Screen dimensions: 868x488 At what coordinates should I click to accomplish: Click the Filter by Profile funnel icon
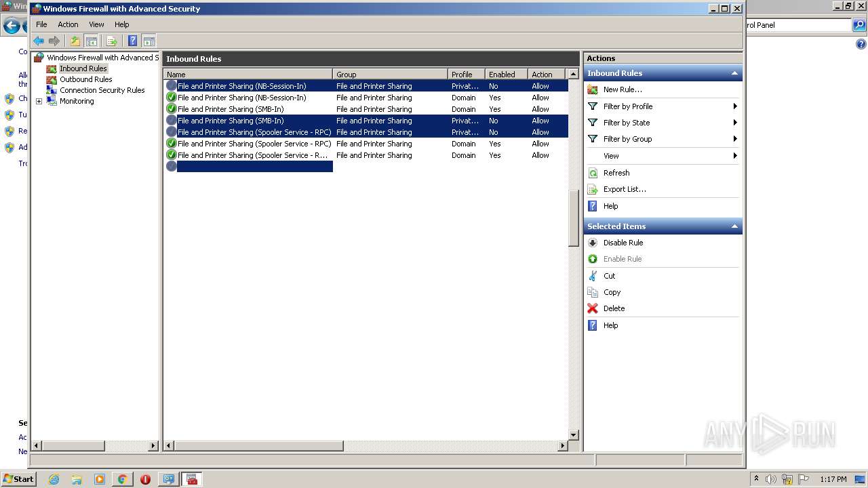click(593, 106)
